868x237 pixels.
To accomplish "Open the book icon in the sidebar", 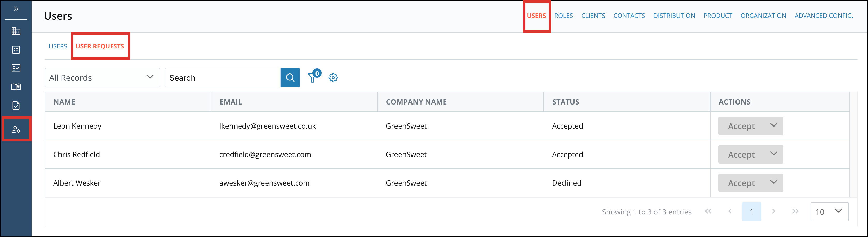I will click(x=16, y=87).
